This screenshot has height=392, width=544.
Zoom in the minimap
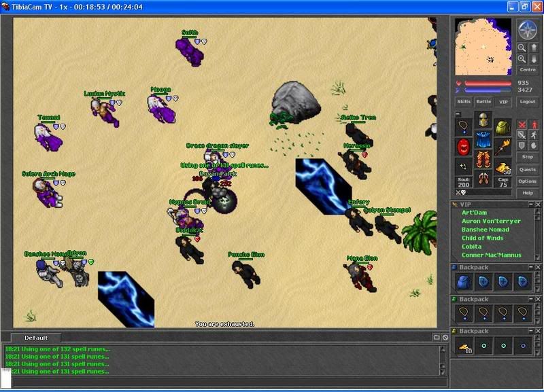[x=522, y=59]
